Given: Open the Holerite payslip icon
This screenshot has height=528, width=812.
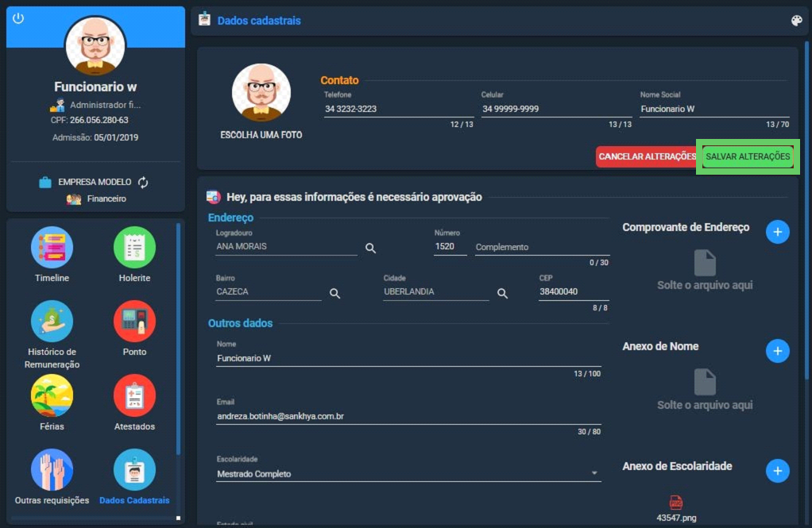Looking at the screenshot, I should (x=134, y=248).
